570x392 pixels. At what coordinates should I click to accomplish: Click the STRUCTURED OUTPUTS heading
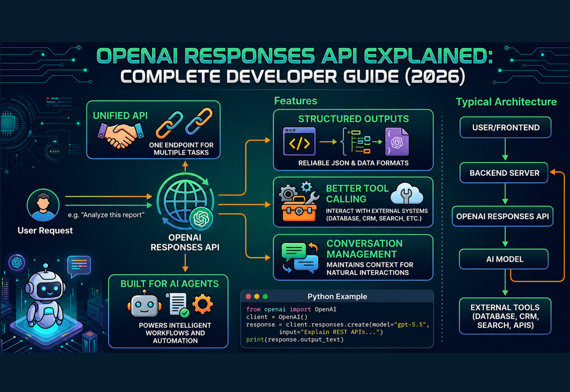[x=354, y=119]
